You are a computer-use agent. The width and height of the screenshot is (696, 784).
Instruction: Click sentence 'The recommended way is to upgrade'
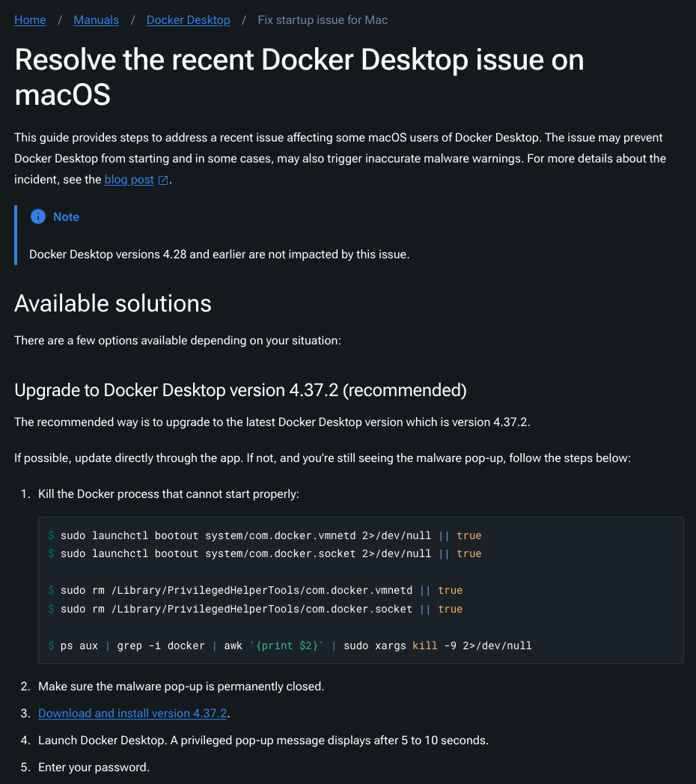point(272,422)
